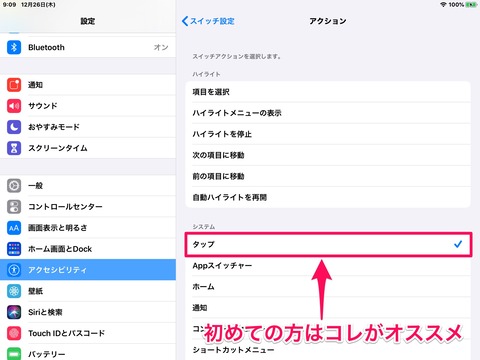Screen dimensions: 480x360
Task: Tap the Bluetooth オン status text
Action: tap(161, 47)
